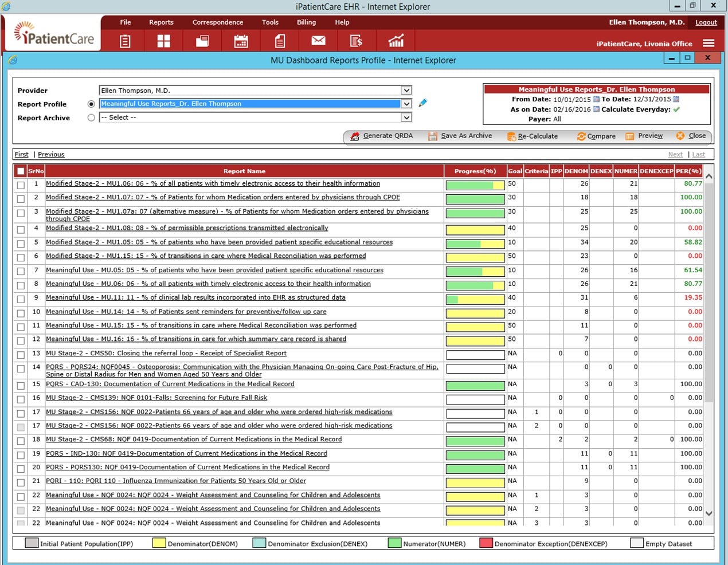Open the Report Profile dropdown arrow

pyautogui.click(x=406, y=104)
